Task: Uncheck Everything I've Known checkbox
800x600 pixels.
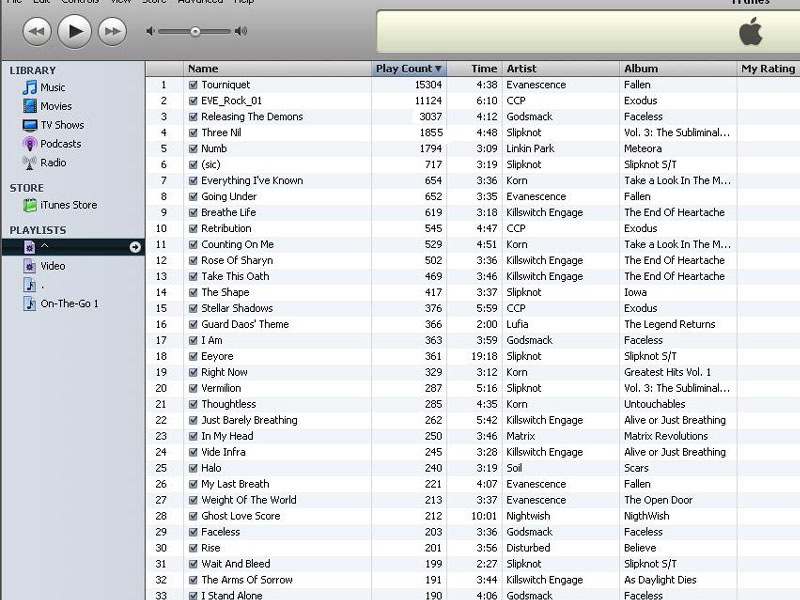Action: click(193, 181)
